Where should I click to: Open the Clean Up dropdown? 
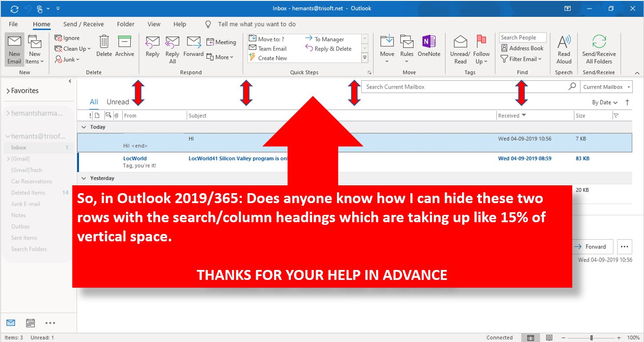pyautogui.click(x=73, y=49)
